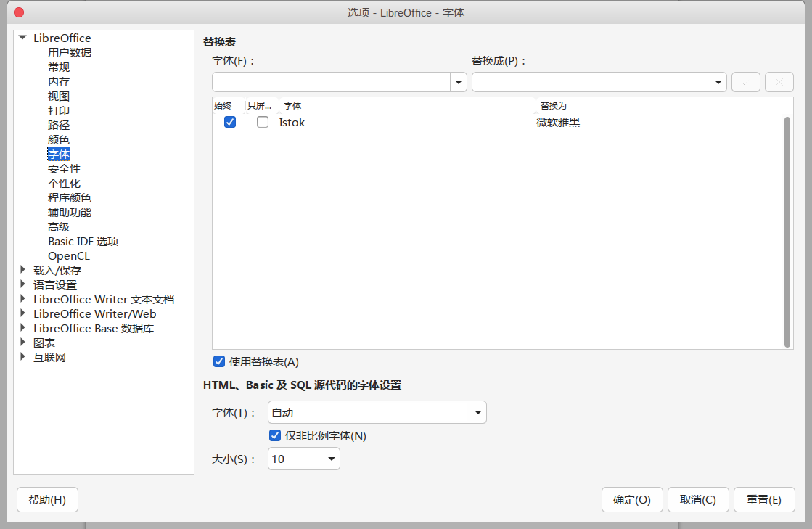The height and width of the screenshot is (529, 812).
Task: Select 视图 in options tree
Action: point(59,97)
